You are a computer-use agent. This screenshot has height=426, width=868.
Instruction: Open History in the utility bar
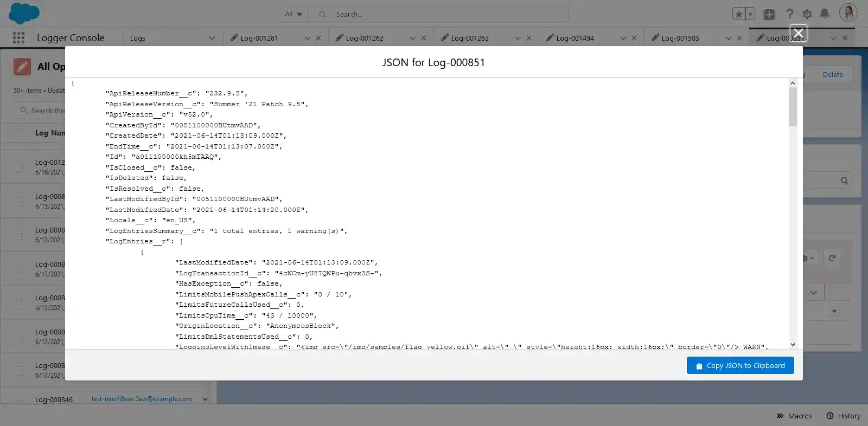click(x=843, y=416)
